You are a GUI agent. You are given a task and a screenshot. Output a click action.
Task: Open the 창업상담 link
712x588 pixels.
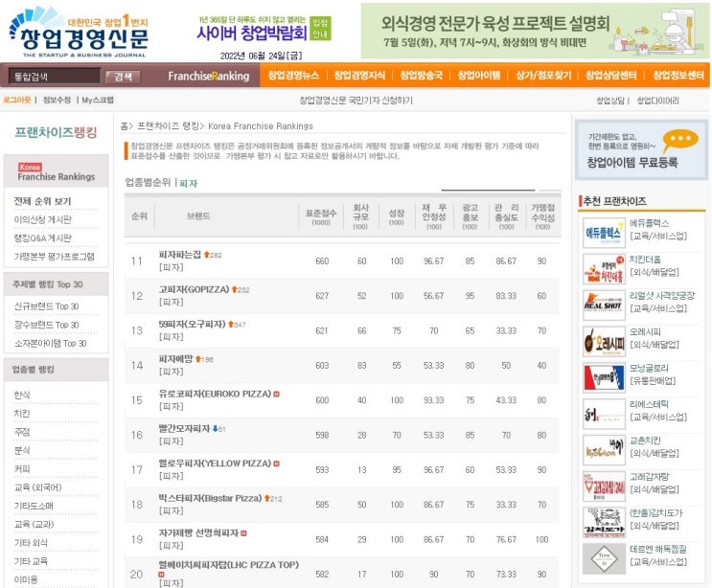point(610,101)
